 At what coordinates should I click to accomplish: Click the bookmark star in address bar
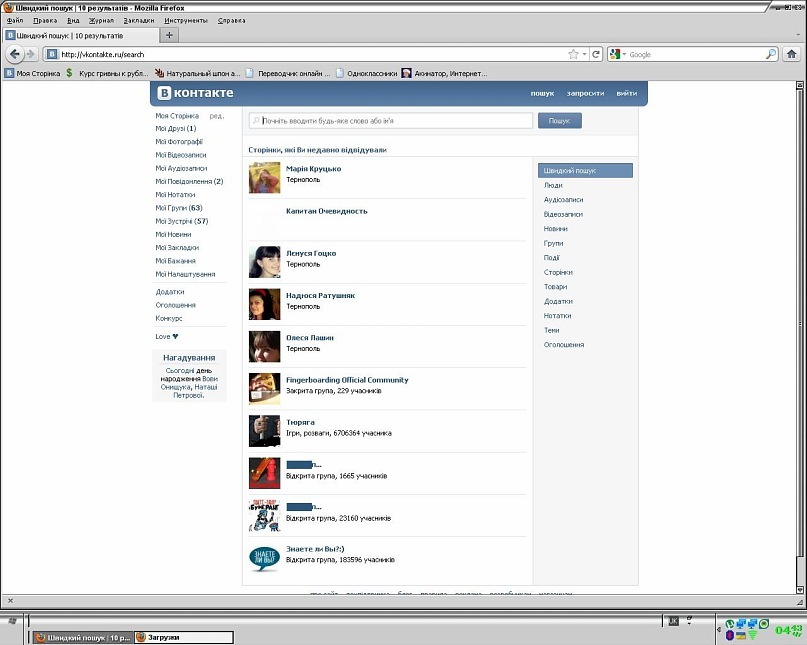573,54
